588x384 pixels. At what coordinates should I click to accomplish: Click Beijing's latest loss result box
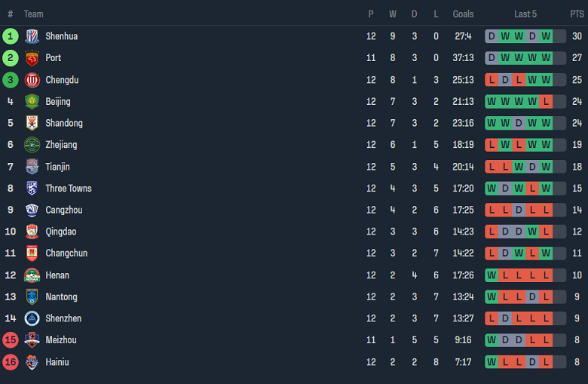click(x=547, y=102)
